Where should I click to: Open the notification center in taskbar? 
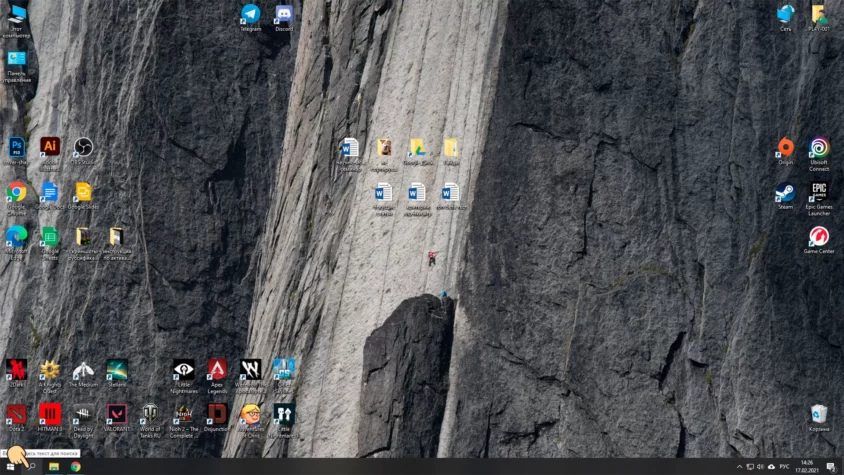click(x=831, y=467)
